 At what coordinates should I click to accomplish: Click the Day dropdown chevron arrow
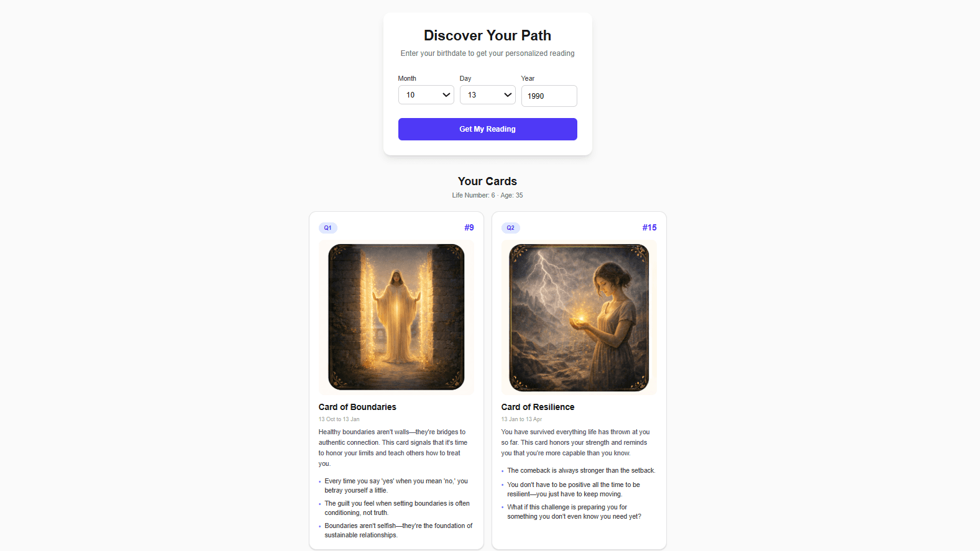click(507, 95)
